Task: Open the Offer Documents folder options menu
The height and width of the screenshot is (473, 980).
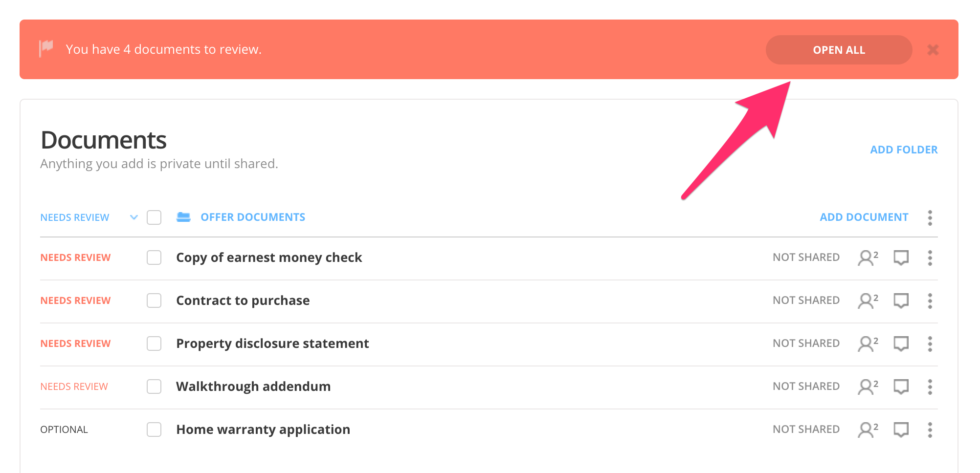Action: pyautogui.click(x=930, y=217)
